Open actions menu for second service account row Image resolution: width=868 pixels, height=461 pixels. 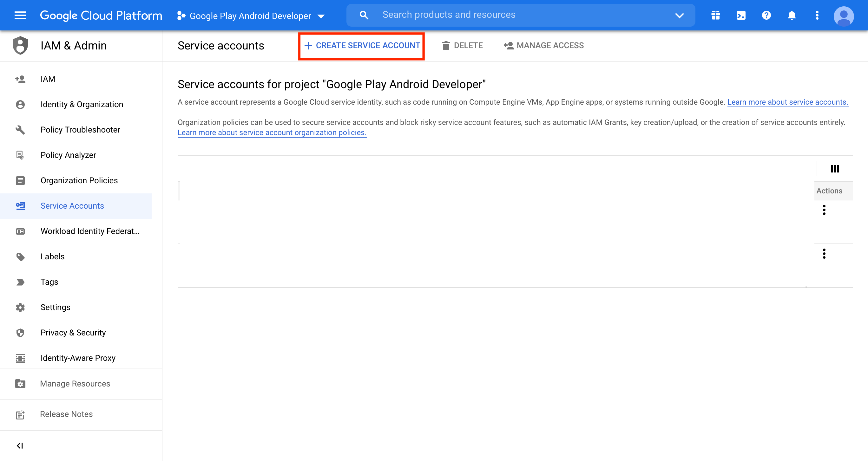824,254
